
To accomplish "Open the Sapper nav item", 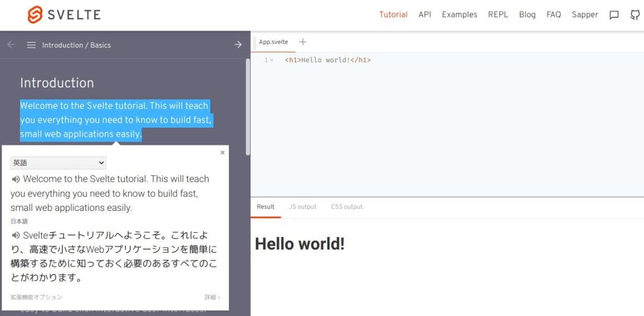I will [585, 14].
